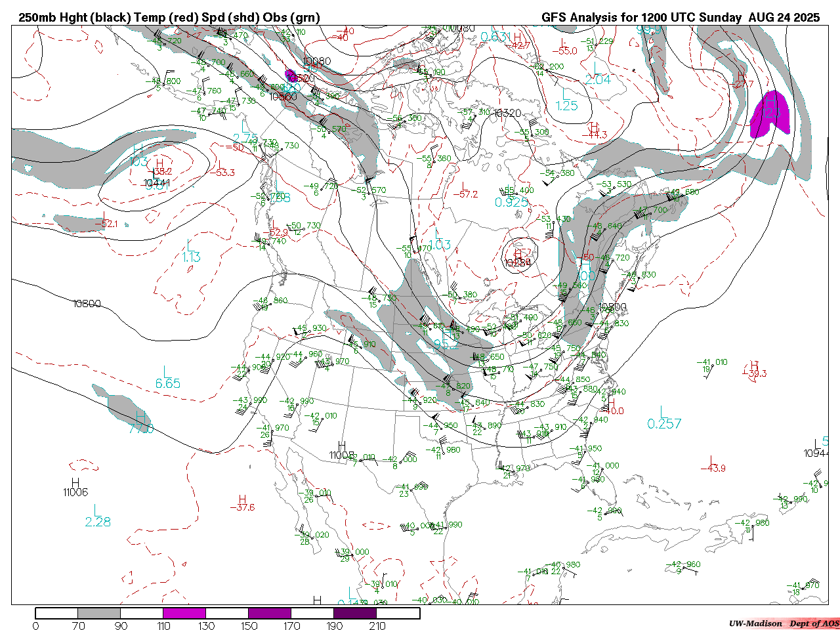Select the cyan L marker above 1.13
The height and width of the screenshot is (630, 840).
pyautogui.click(x=190, y=245)
